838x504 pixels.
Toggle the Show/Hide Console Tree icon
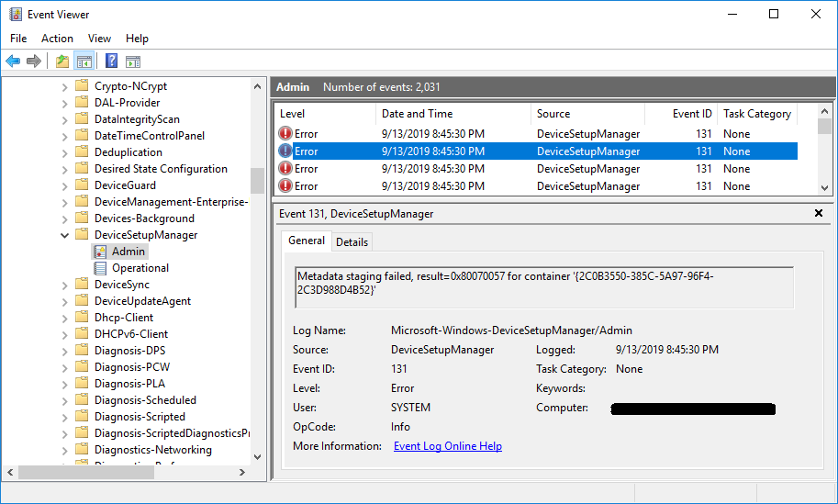[84, 61]
